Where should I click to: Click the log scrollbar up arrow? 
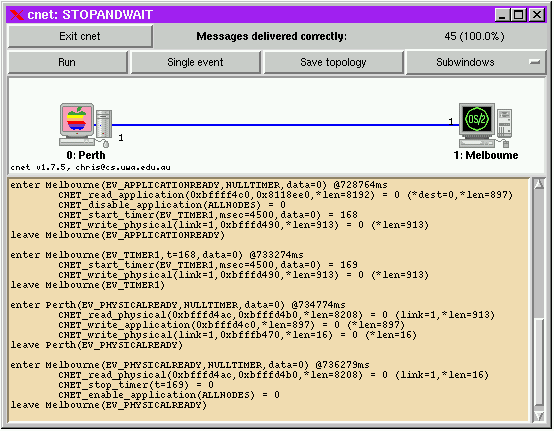[x=539, y=184]
